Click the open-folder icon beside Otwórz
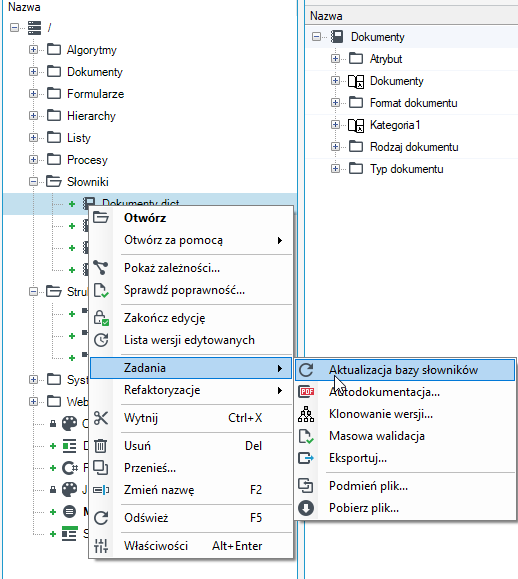The height and width of the screenshot is (579, 518). [100, 218]
